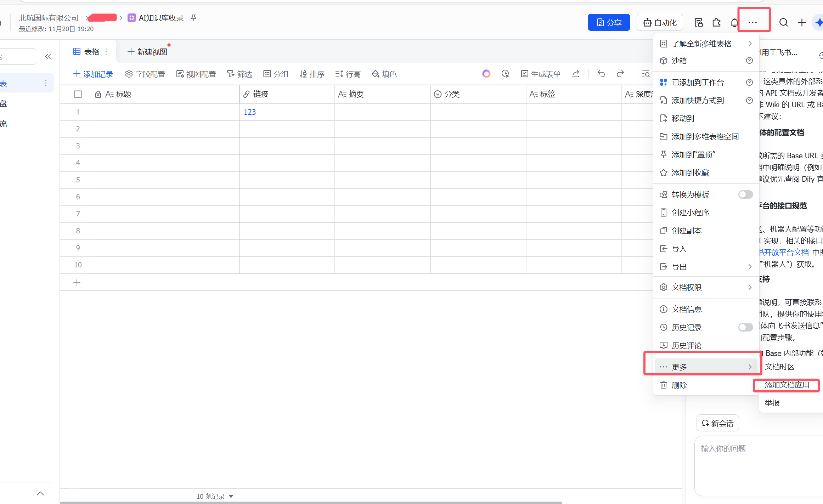Click the colorful AI ring icon

tap(486, 74)
